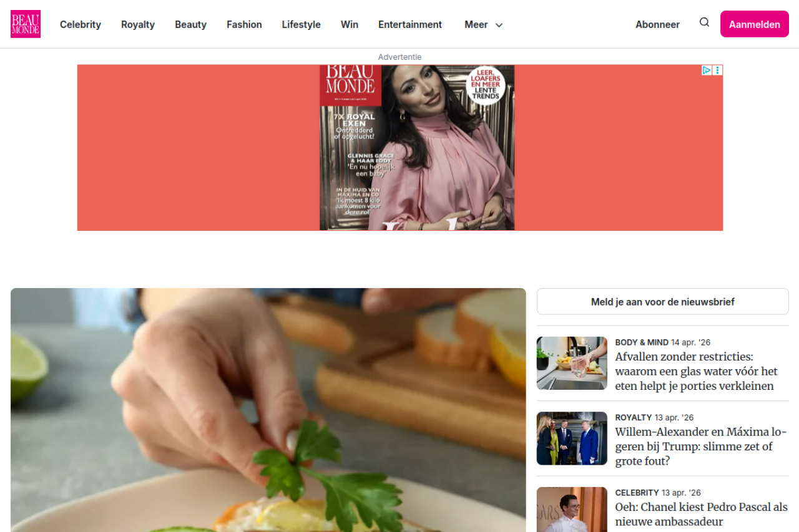Open the Fashion category
The height and width of the screenshot is (532, 799).
click(x=244, y=25)
